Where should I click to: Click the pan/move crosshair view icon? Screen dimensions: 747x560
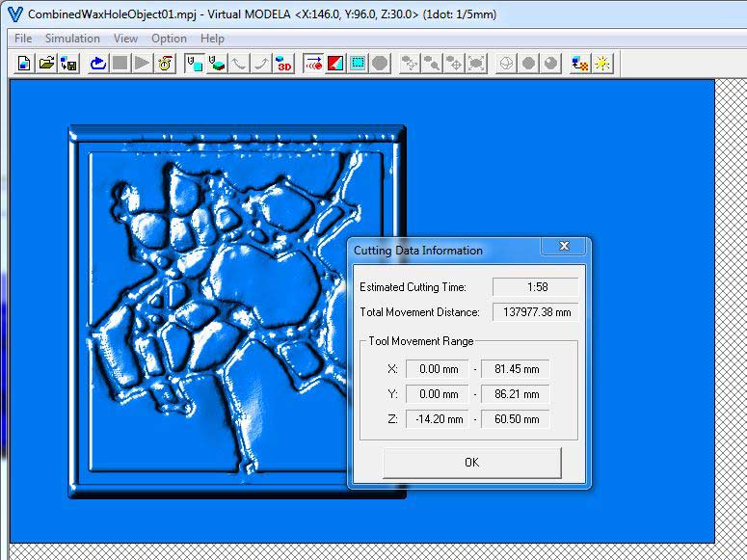(x=454, y=64)
